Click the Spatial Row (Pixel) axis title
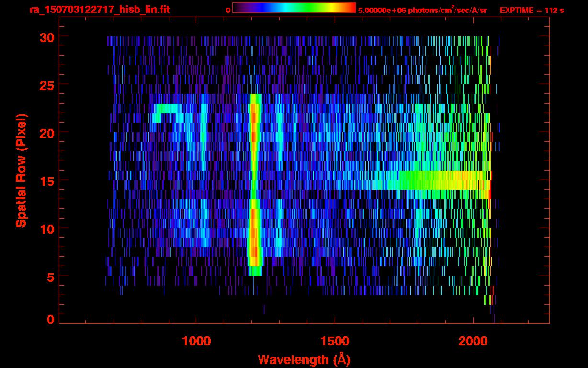 [x=21, y=171]
